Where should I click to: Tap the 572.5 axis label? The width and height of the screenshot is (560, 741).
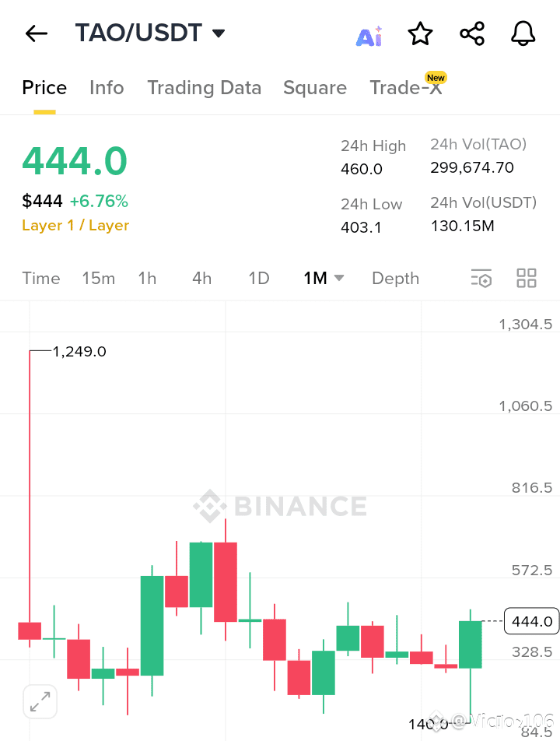(x=532, y=571)
